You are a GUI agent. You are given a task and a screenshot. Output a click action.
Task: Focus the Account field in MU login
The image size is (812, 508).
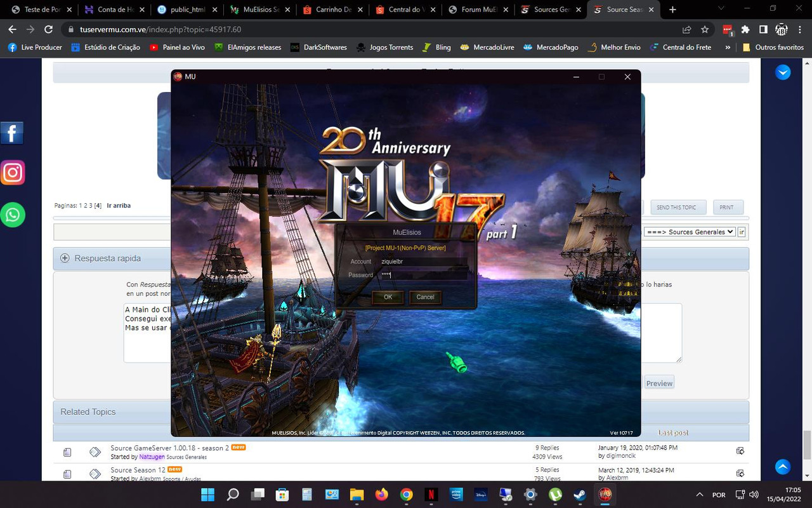(423, 262)
